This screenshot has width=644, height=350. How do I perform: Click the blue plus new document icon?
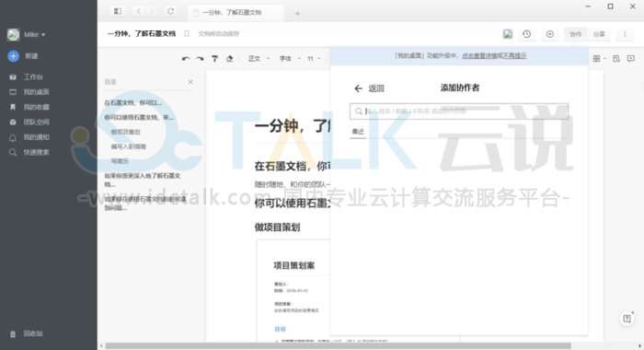[x=13, y=56]
